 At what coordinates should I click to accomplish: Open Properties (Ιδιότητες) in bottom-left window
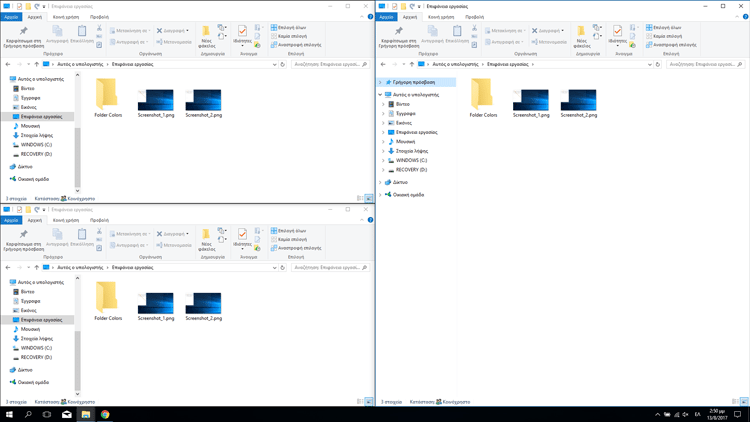coord(242,239)
